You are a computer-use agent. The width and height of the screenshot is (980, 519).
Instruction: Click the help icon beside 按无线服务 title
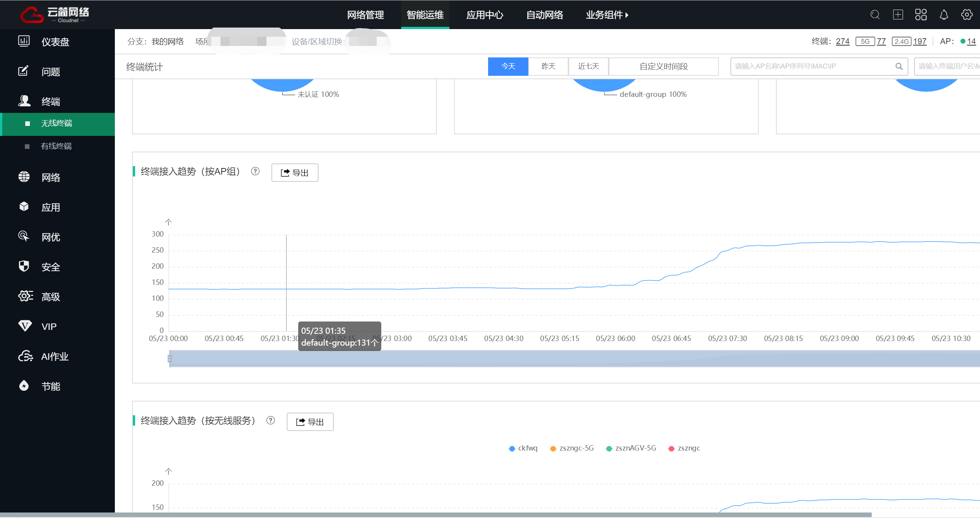[x=271, y=421]
